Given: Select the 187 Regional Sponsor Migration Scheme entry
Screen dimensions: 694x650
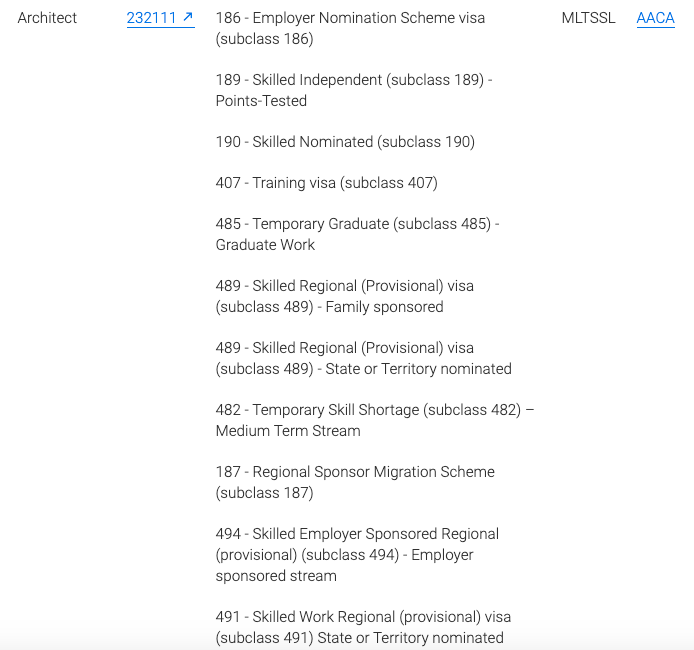Looking at the screenshot, I should click(355, 482).
